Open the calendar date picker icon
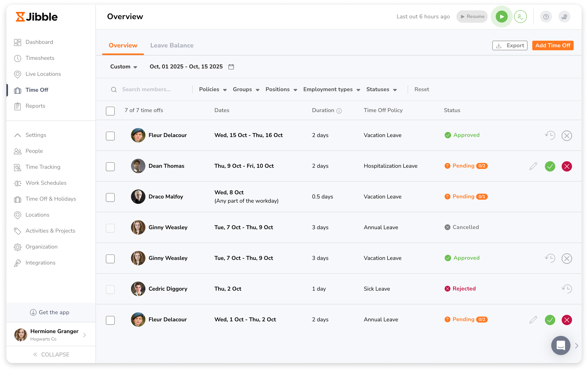The height and width of the screenshot is (371, 588). (x=231, y=67)
